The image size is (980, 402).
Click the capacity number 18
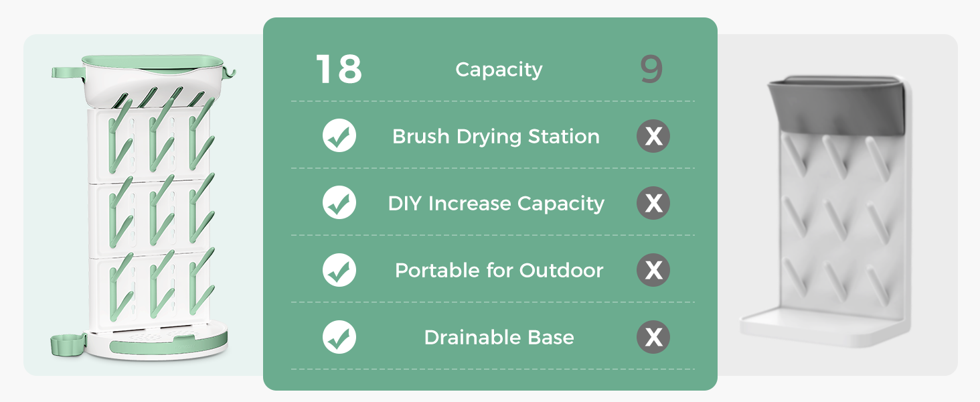339,70
